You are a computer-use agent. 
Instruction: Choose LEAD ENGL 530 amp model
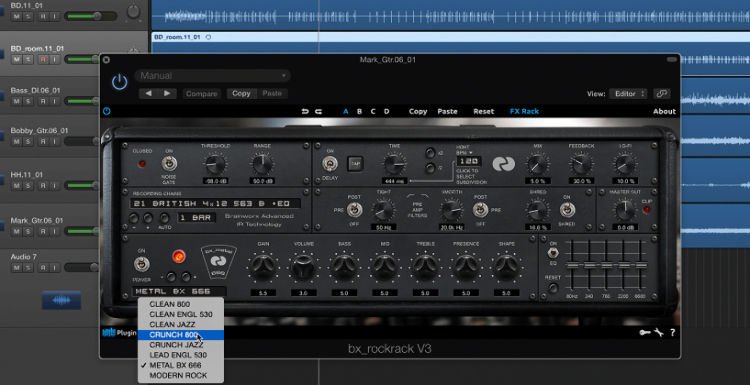pos(181,355)
